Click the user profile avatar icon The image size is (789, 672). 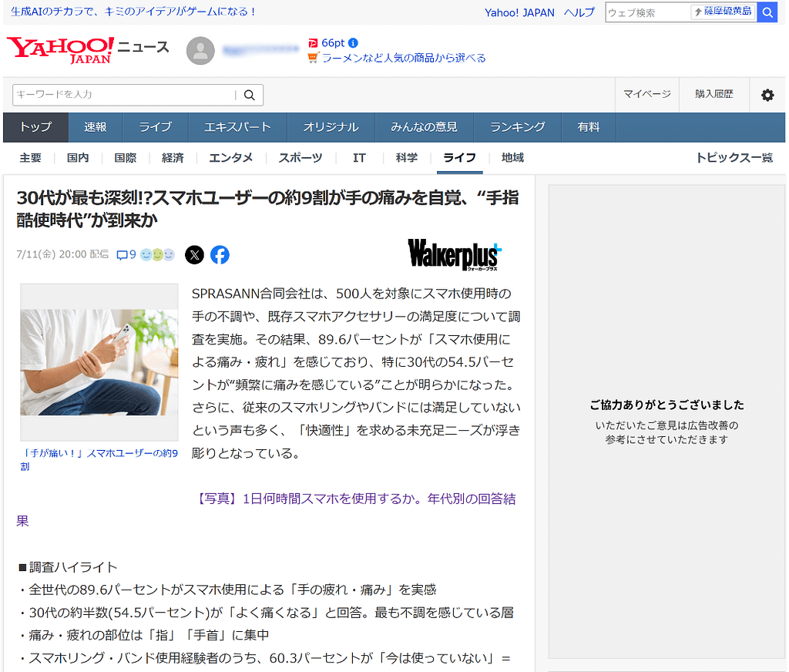(200, 51)
